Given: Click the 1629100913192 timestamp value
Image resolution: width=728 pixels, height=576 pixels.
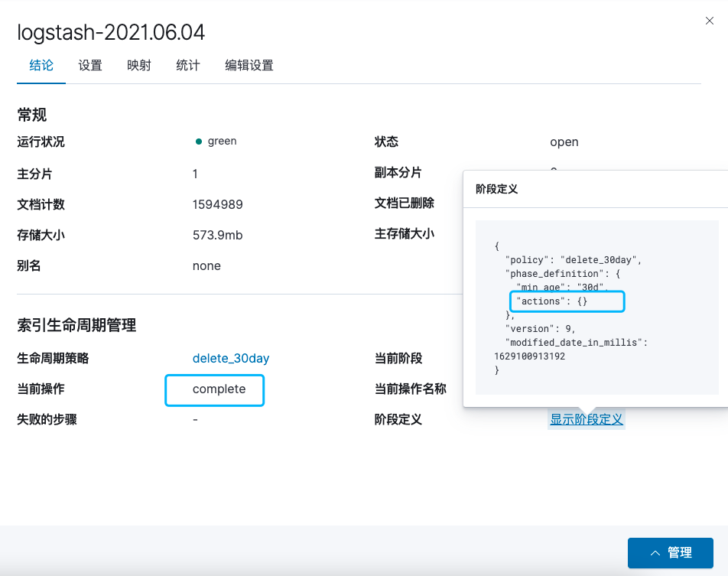Looking at the screenshot, I should pos(530,356).
